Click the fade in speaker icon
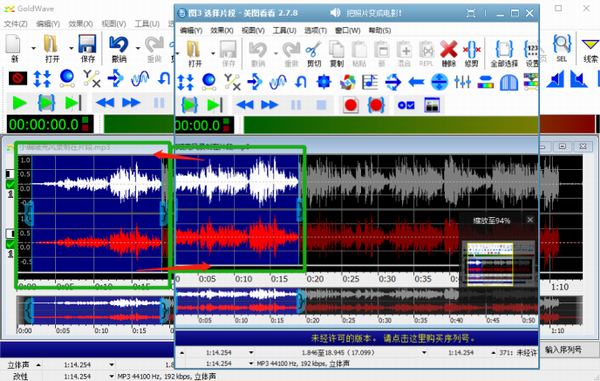This screenshot has height=381, width=600. point(555,80)
